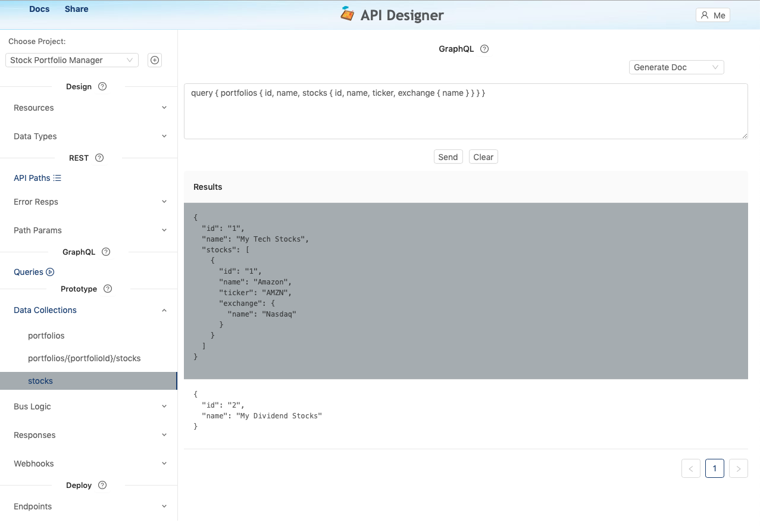Screen dimensions: 760x532
Task: Click the list icon beside API Paths
Action: 57,177
